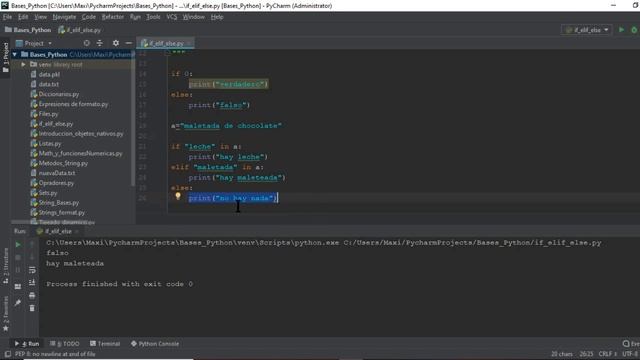Image resolution: width=640 pixels, height=360 pixels.
Task: Toggle soft-wrap in the Run console
Action: (x=32, y=270)
